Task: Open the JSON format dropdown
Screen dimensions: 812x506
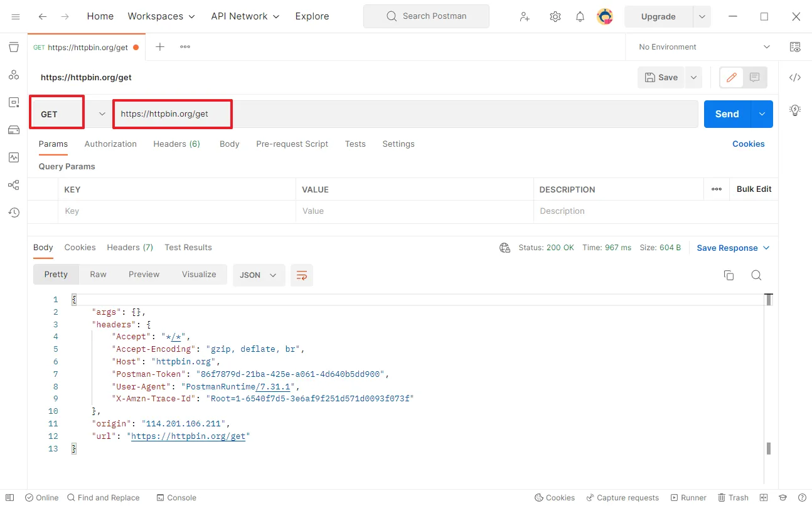Action: 259,275
